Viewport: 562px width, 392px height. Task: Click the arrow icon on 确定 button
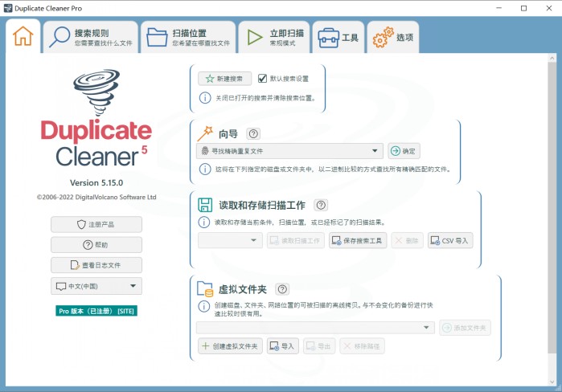click(x=396, y=151)
